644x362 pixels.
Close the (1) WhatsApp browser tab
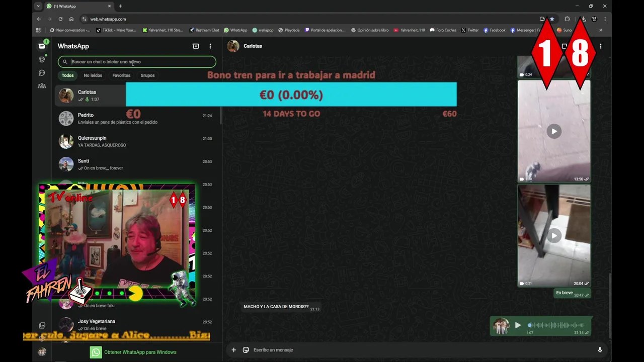click(x=109, y=6)
